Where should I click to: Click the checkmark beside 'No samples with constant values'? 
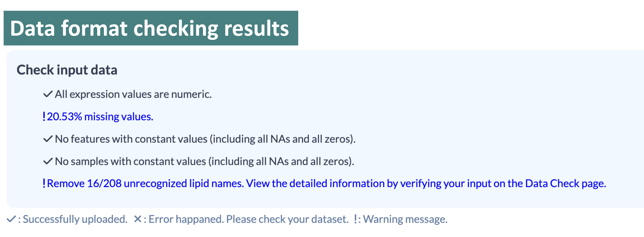48,161
